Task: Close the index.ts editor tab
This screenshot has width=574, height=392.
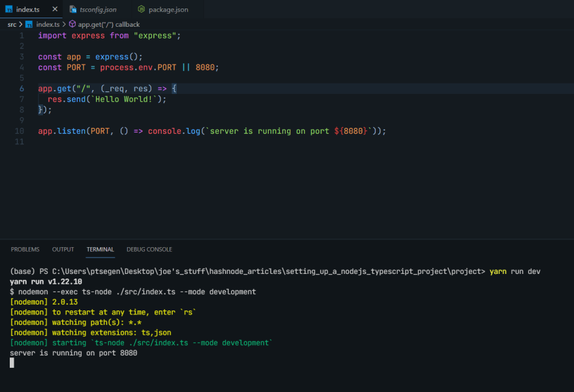Action: (x=55, y=9)
